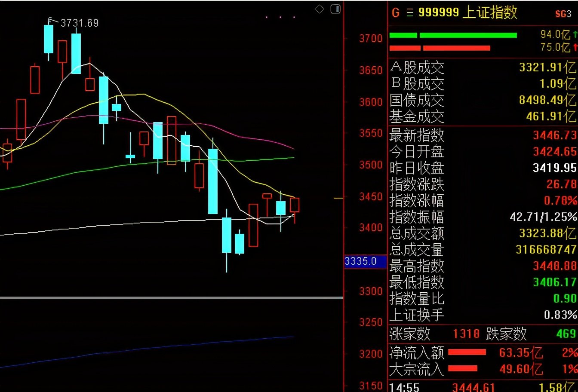Click the grey divider below the chart
The height and width of the screenshot is (392, 578).
click(172, 297)
